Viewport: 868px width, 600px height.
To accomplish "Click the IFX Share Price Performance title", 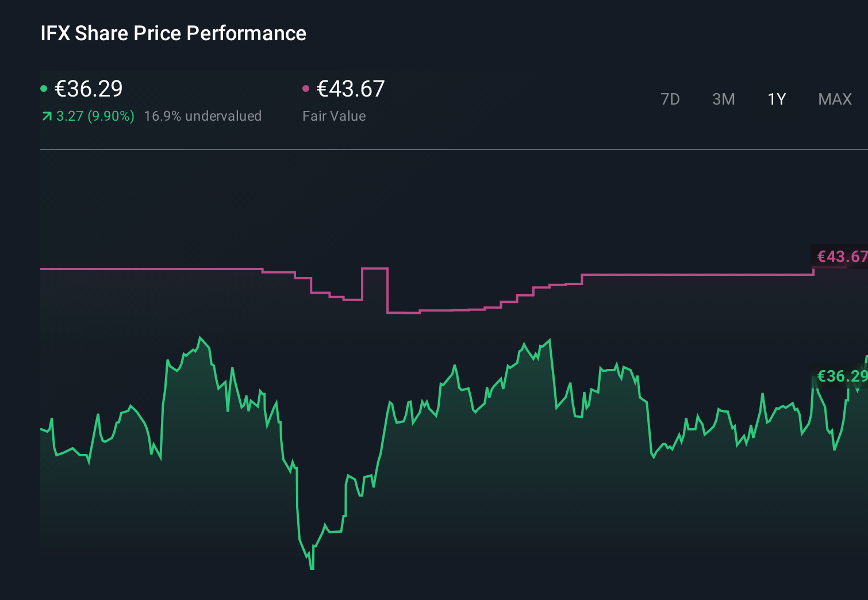I will coord(172,33).
